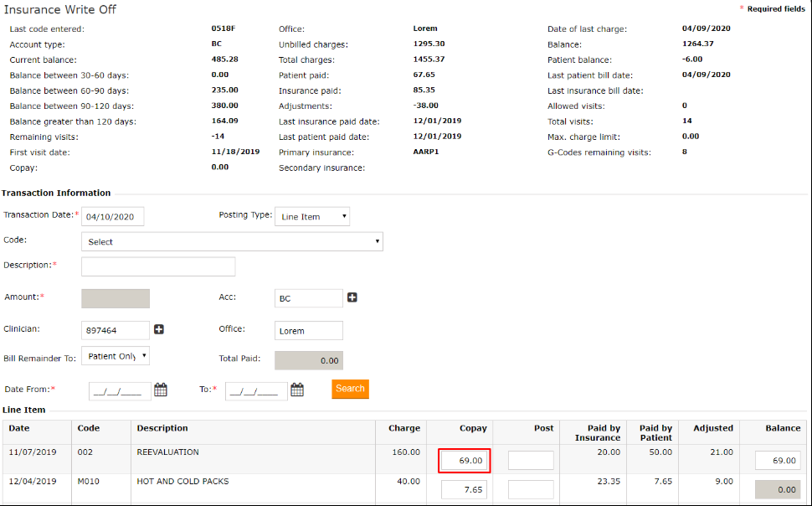Expand the Bill Remainder To dropdown

(x=116, y=356)
